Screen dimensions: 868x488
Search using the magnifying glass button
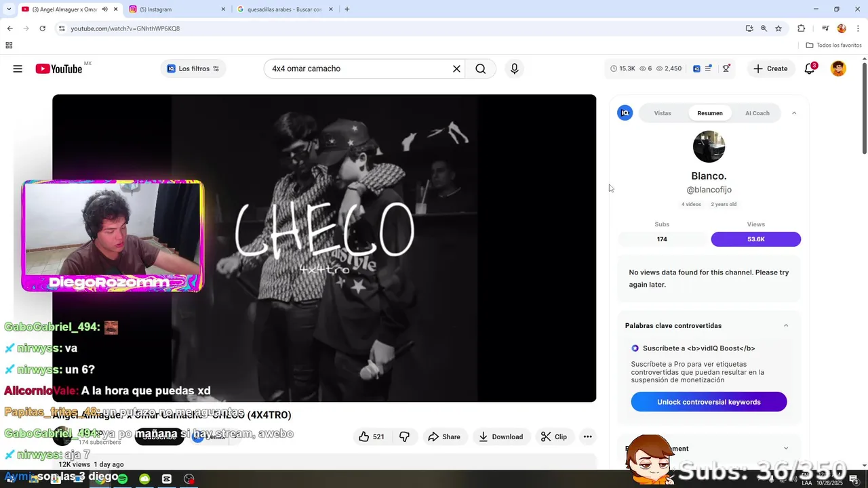click(481, 68)
